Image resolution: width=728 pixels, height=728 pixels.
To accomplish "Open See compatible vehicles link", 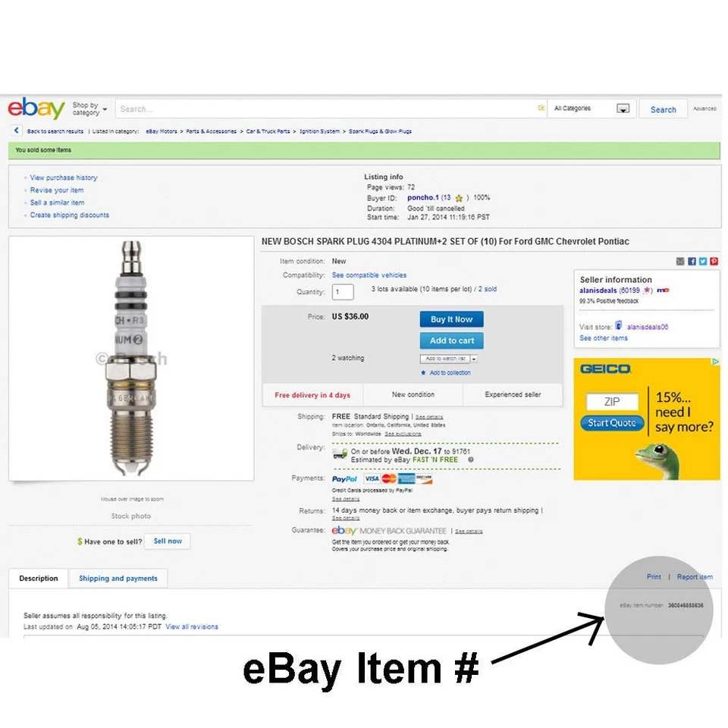I will point(369,275).
